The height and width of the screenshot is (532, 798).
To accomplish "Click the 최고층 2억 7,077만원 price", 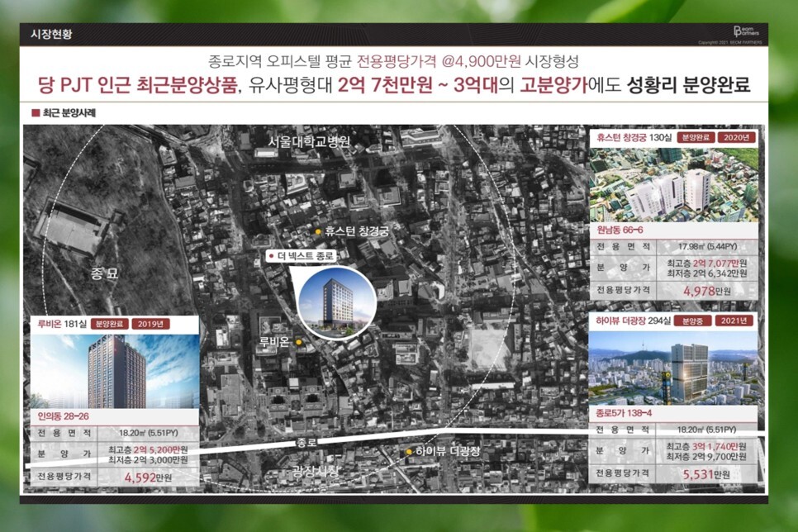I will [x=707, y=264].
